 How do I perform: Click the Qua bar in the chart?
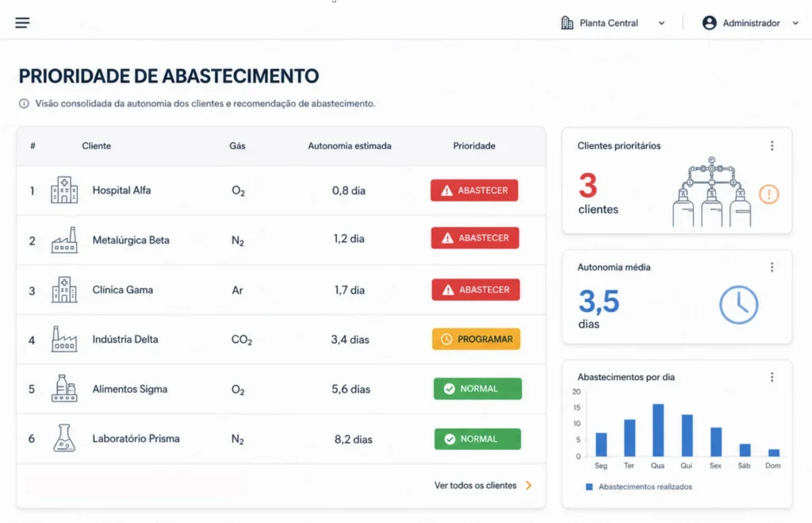[x=657, y=429]
